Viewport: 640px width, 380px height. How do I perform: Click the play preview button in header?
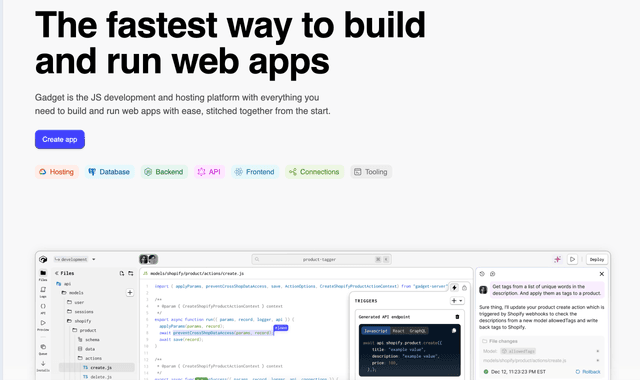coord(572,259)
